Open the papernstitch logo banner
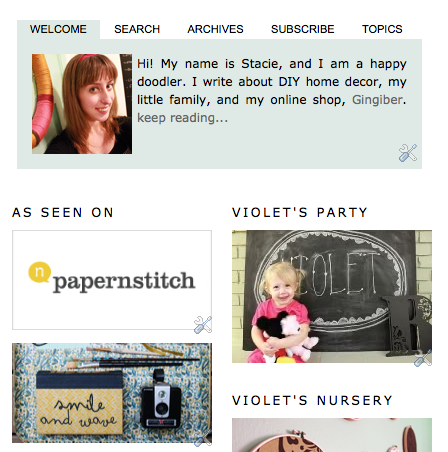Screen dimensions: 448x452 [x=112, y=280]
